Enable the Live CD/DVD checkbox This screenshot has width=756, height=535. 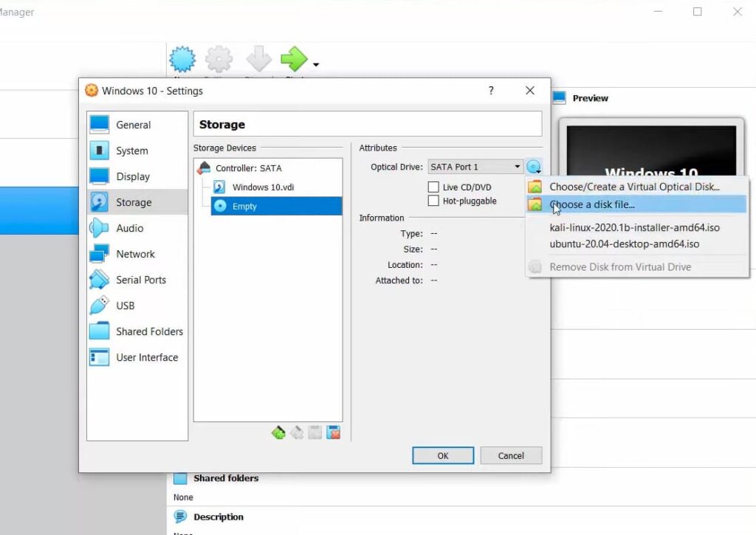[433, 187]
